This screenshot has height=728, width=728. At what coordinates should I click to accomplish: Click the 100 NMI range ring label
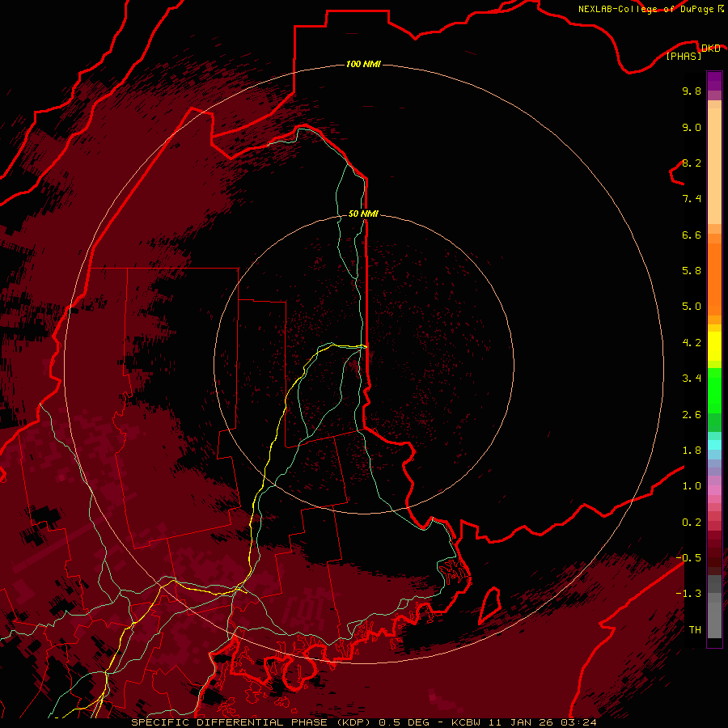363,64
